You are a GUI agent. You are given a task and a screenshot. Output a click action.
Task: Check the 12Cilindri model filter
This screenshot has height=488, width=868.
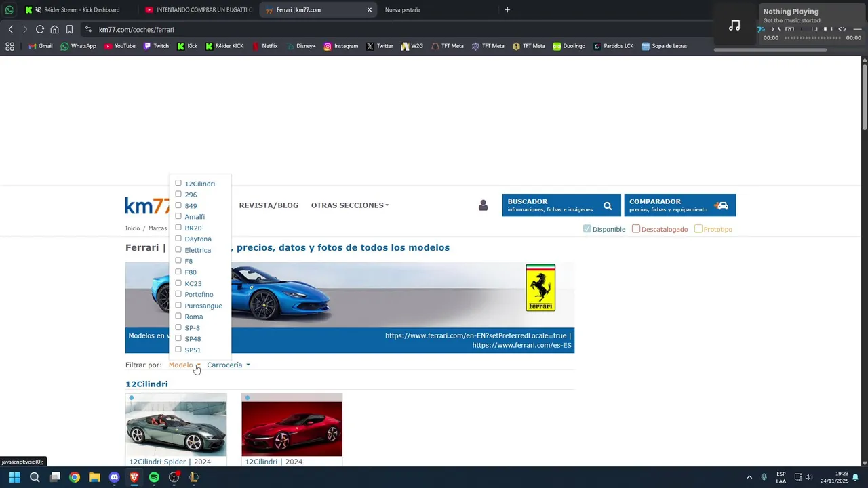click(178, 183)
